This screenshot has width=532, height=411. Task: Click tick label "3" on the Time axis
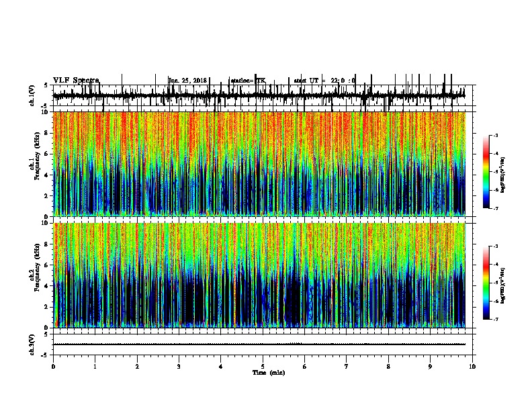click(x=179, y=367)
